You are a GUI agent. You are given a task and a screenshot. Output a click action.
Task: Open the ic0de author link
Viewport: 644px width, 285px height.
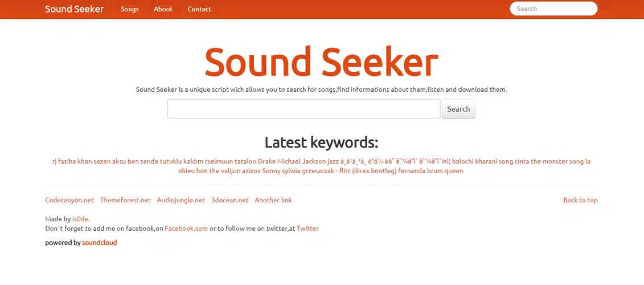[80, 219]
